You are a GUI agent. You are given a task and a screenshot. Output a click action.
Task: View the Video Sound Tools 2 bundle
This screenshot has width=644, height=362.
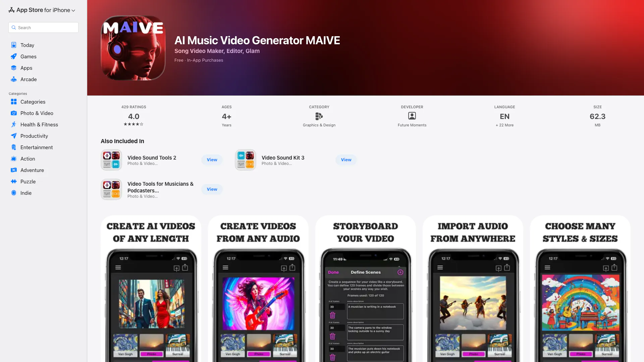point(212,160)
